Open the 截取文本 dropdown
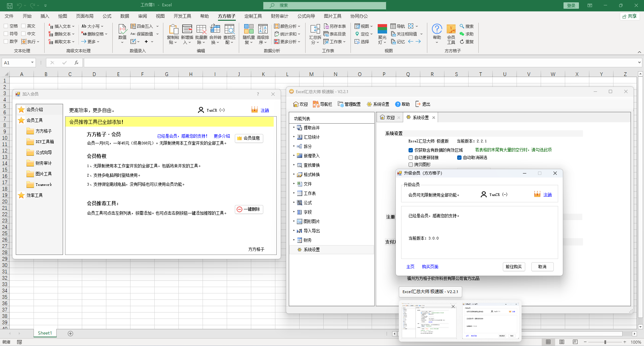The width and height of the screenshot is (644, 346). point(61,42)
